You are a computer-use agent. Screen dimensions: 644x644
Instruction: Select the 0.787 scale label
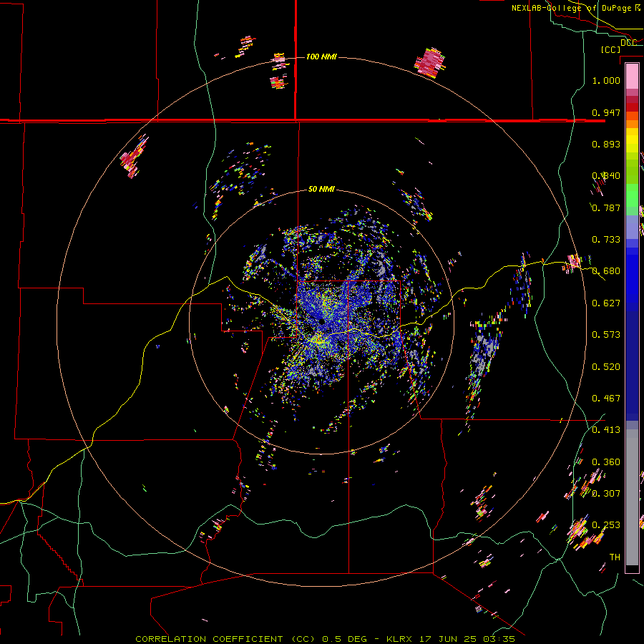pyautogui.click(x=606, y=208)
